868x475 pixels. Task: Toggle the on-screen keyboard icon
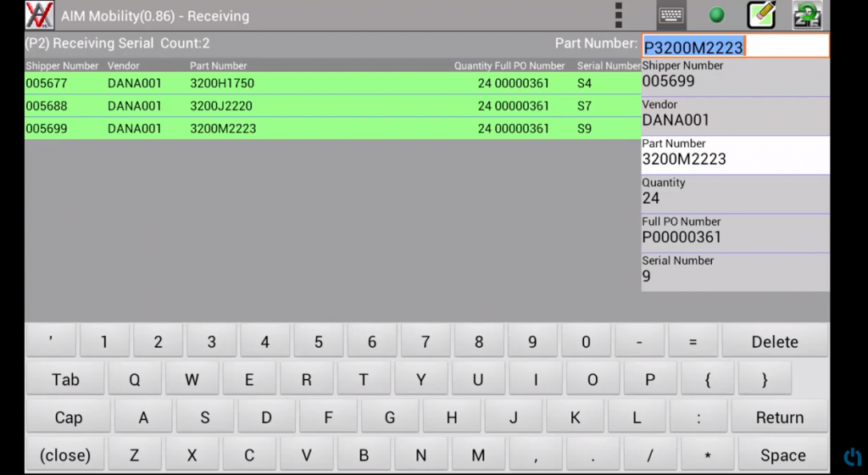pos(671,15)
